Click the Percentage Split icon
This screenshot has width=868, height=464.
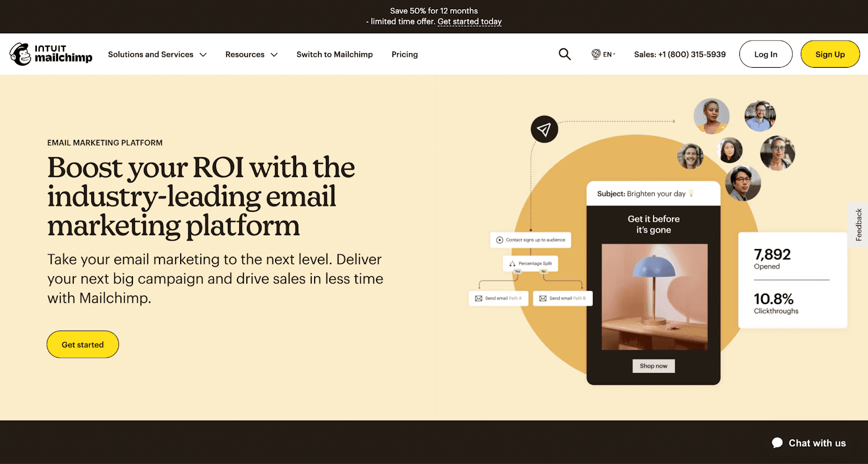click(x=512, y=264)
